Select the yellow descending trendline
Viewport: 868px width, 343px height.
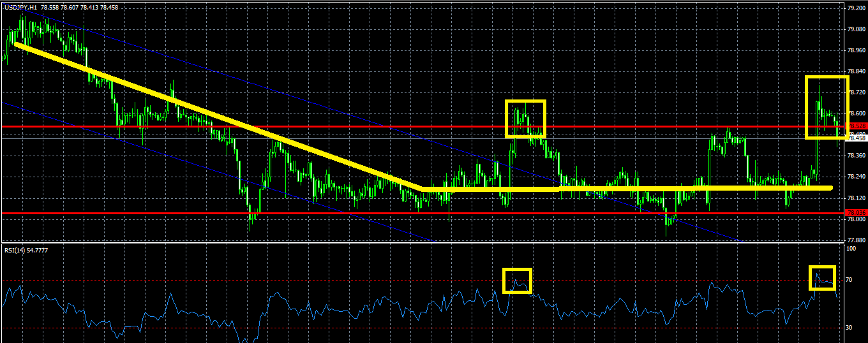[217, 116]
